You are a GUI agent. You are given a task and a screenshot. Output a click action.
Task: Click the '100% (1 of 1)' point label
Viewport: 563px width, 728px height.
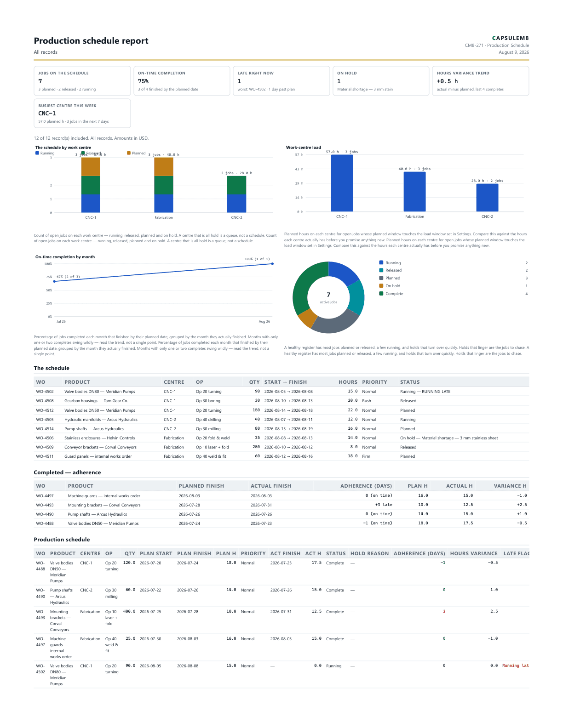click(257, 259)
